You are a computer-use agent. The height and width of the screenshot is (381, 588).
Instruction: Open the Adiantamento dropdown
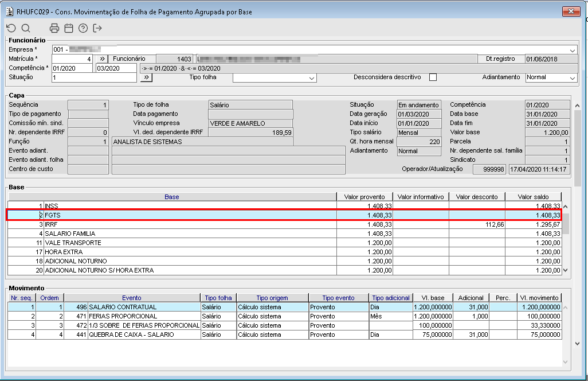(x=571, y=78)
